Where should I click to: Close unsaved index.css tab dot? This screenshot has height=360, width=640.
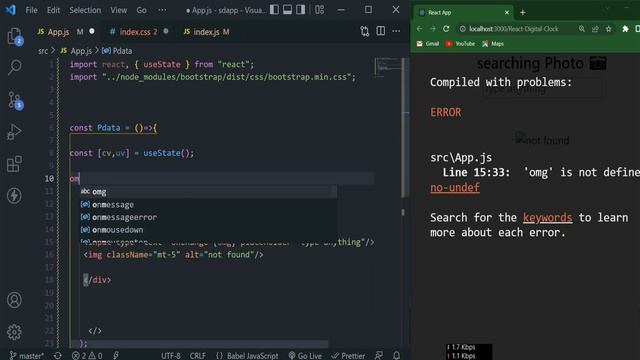pos(166,31)
